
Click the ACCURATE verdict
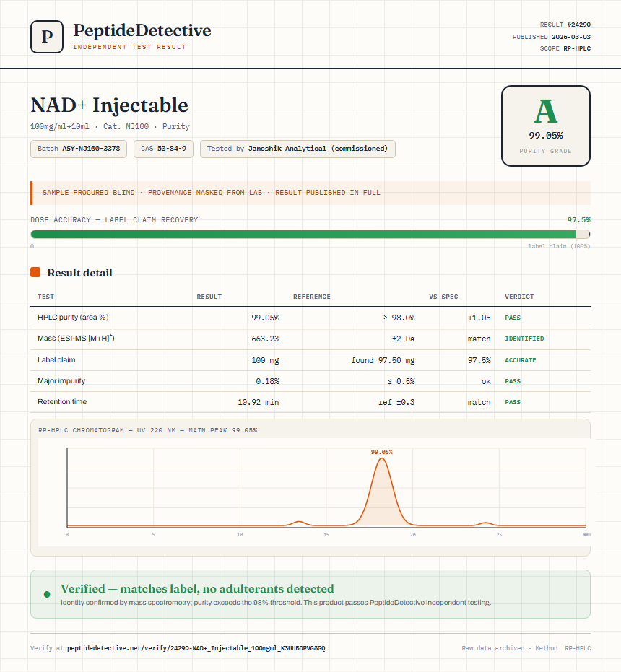(520, 360)
